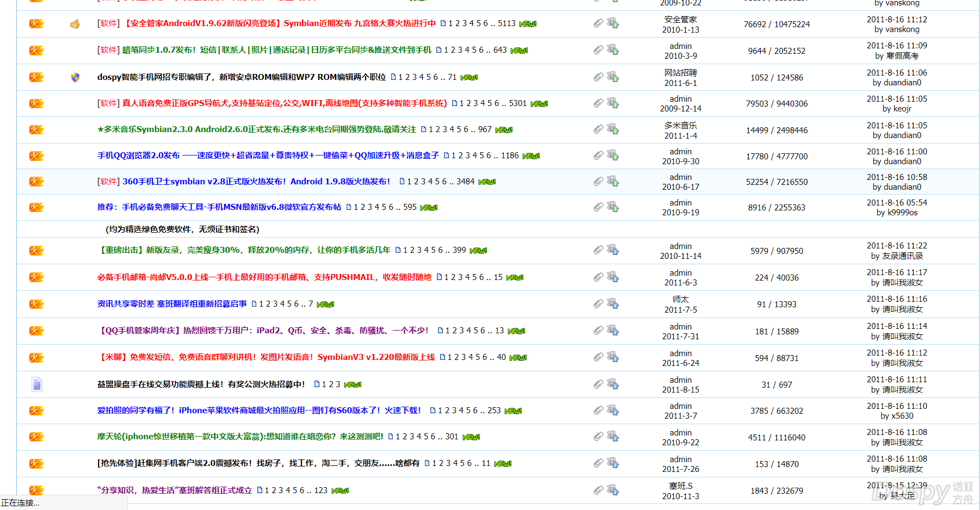Go to last page 5113 of 安全管家 thread
The height and width of the screenshot is (510, 980).
(507, 23)
